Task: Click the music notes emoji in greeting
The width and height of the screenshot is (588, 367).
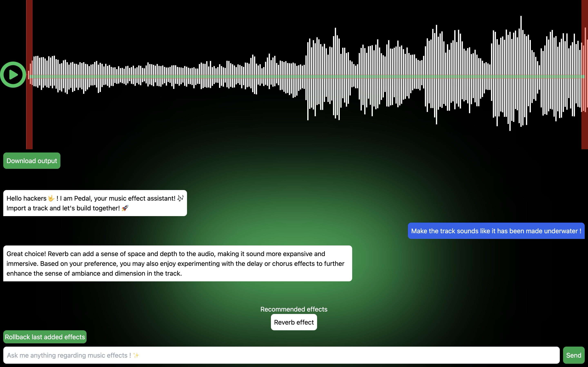Action: (x=180, y=198)
